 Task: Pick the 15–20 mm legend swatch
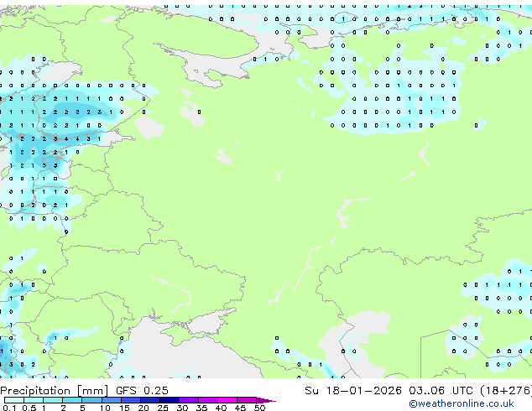(x=131, y=400)
